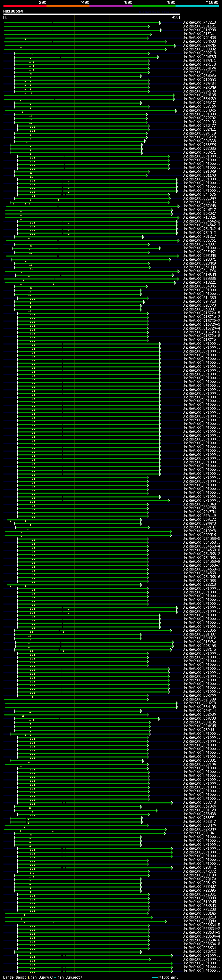Screen dimensions: 222x980
Task: Click the alignment bar for UniRef100_B6H3K6
Action: (91, 110)
